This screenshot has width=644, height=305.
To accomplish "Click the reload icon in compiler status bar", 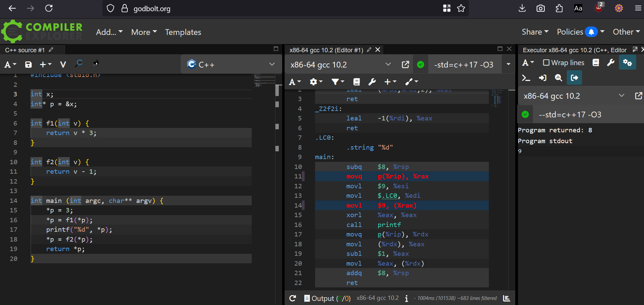I will [293, 298].
